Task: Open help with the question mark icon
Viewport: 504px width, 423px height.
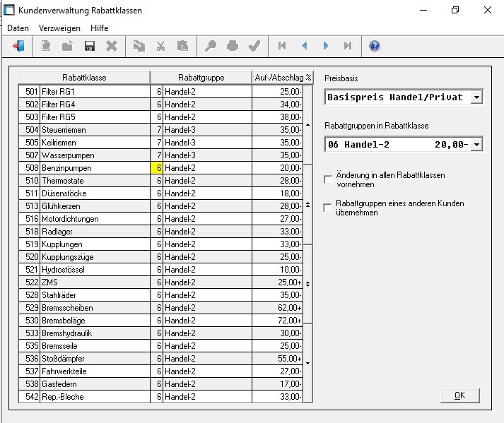Action: click(x=375, y=46)
